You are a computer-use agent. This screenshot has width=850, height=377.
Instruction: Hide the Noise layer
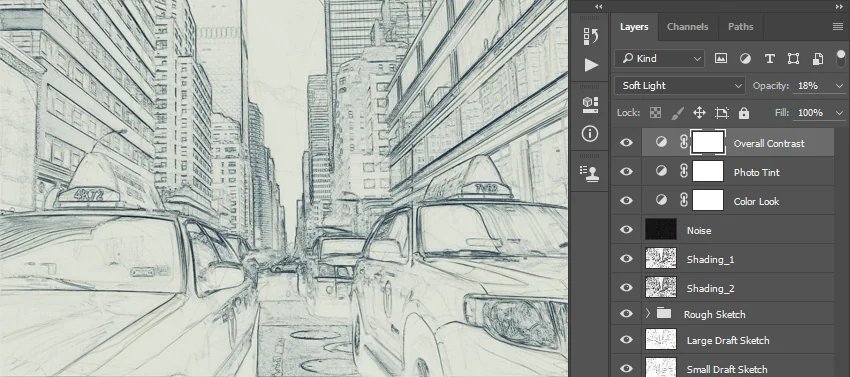[626, 229]
